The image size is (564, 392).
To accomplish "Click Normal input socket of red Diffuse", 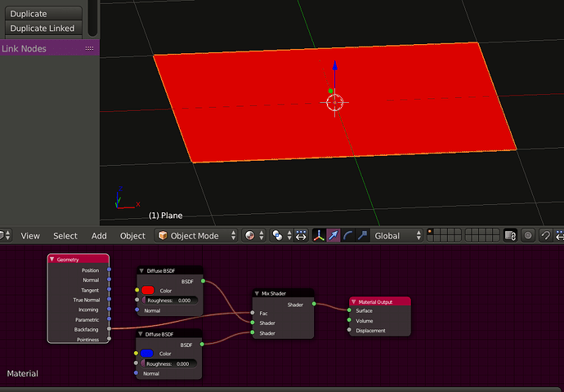I will pyautogui.click(x=137, y=310).
